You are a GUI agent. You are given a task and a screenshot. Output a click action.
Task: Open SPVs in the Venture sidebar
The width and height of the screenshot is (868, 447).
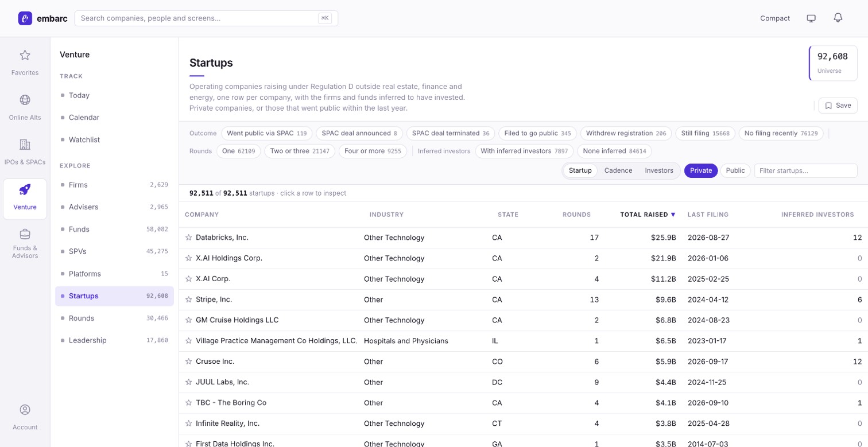(114, 251)
